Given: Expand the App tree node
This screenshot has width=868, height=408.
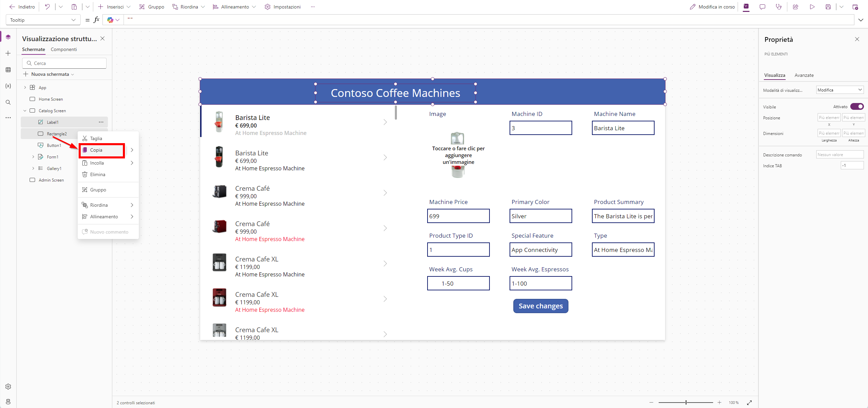Looking at the screenshot, I should pos(25,88).
